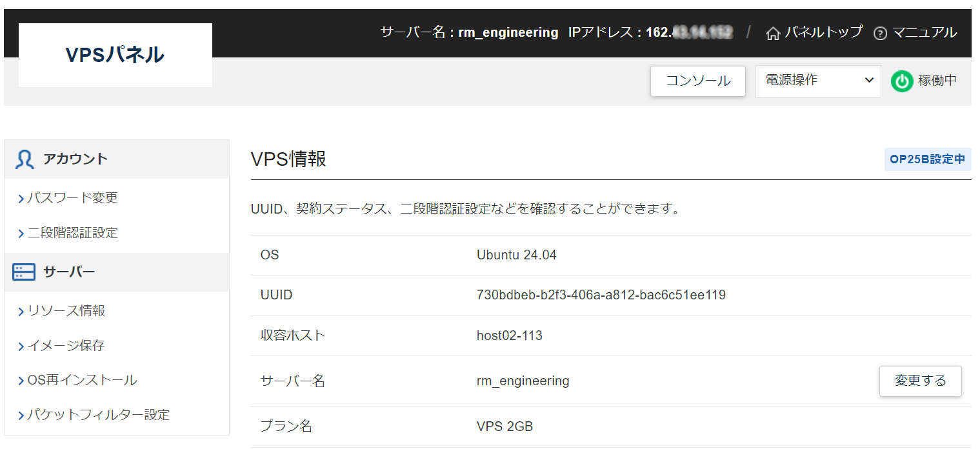
Task: Click the server name rm_engineering in the header
Action: click(508, 32)
